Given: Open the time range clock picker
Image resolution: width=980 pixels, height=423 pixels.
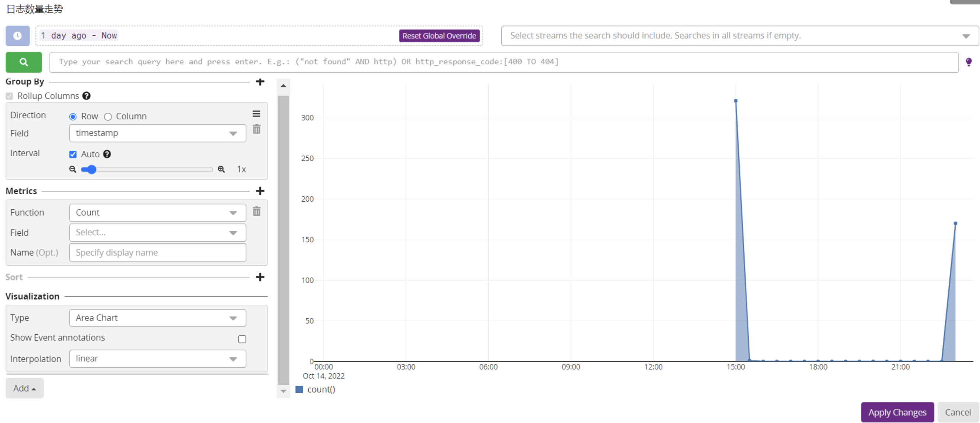Looking at the screenshot, I should [18, 36].
